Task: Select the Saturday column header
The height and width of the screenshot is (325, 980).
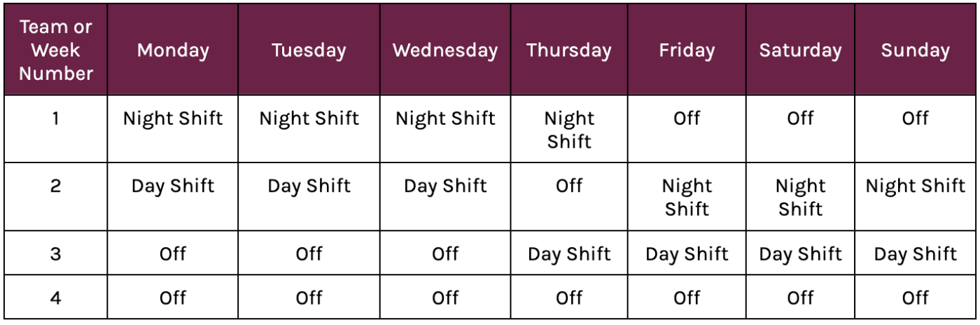Action: (x=801, y=50)
